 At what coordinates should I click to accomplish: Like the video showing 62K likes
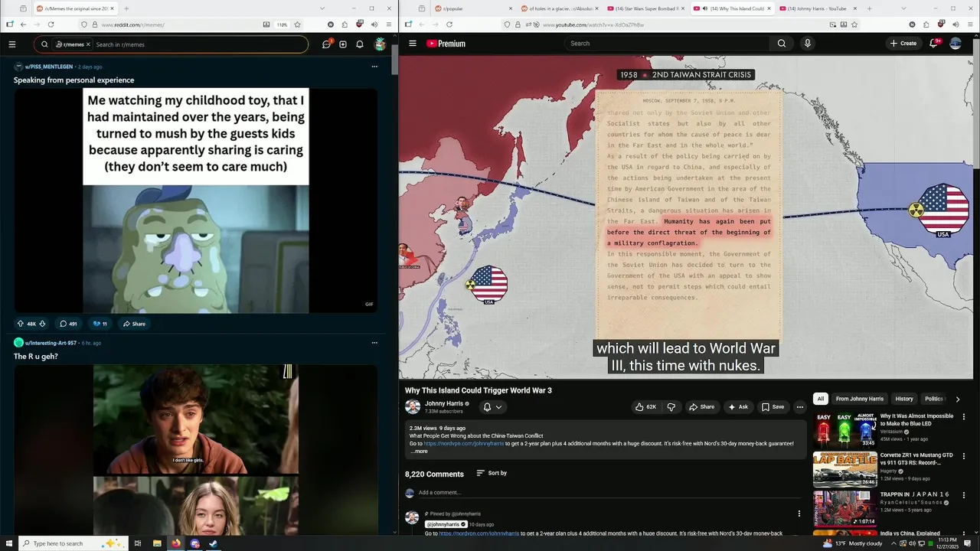coord(645,407)
